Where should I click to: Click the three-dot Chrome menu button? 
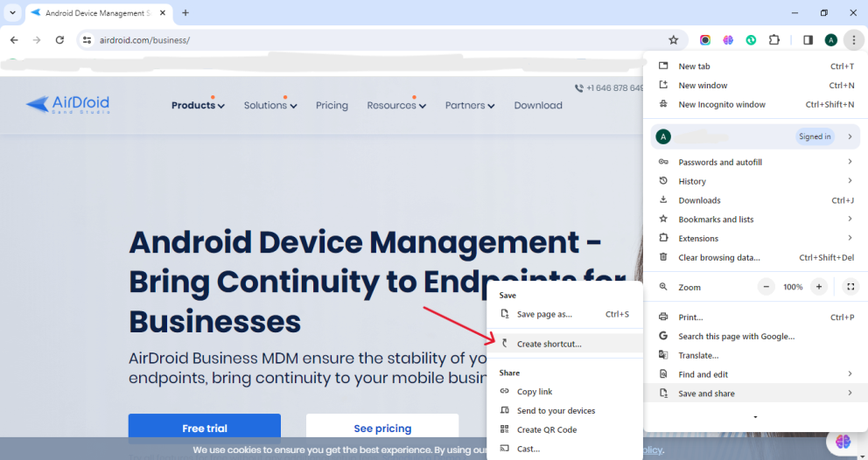click(853, 40)
